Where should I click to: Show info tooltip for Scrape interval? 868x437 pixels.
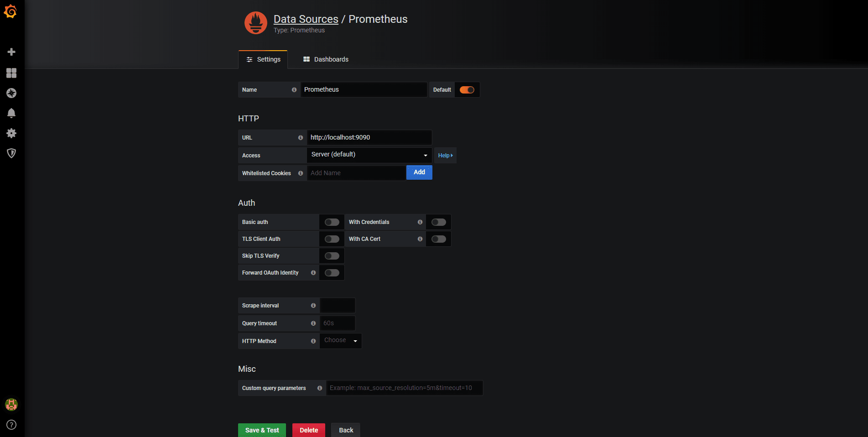(x=313, y=306)
